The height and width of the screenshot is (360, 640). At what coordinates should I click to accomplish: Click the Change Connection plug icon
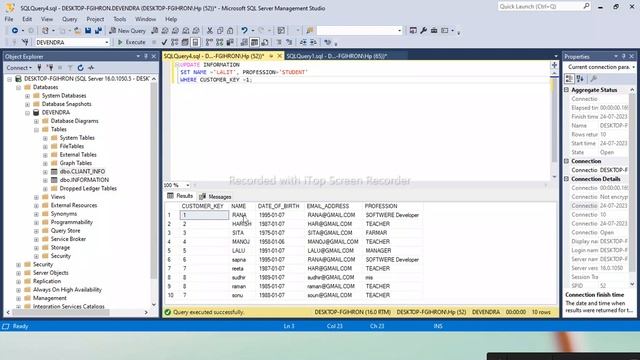point(25,42)
